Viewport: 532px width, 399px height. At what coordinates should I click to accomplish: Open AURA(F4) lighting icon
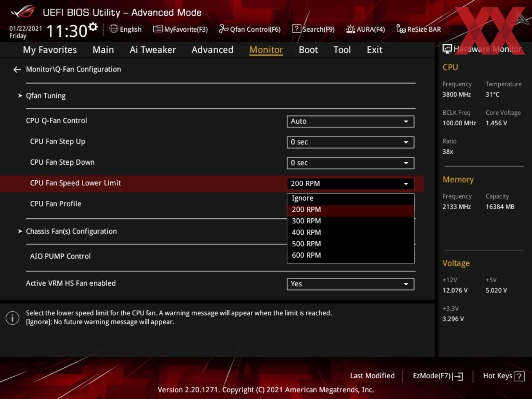click(x=350, y=29)
